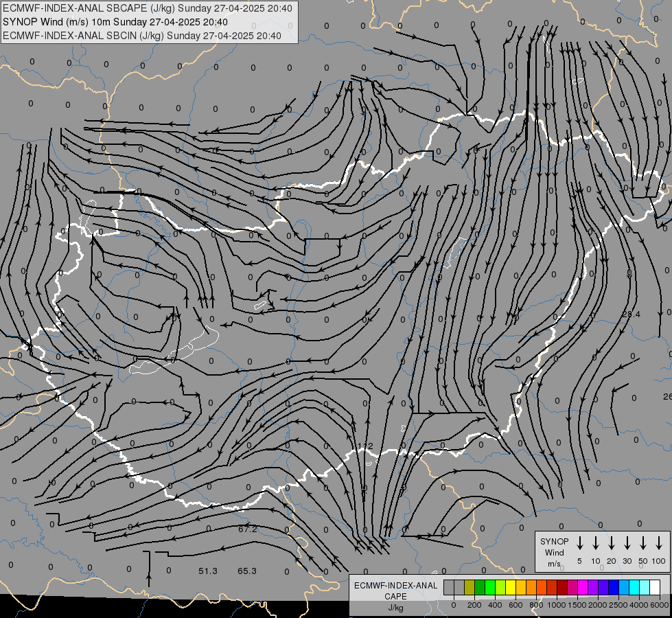Select the gray CAPE swatch right of 0 tick
This screenshot has width=672, height=618.
tap(459, 587)
